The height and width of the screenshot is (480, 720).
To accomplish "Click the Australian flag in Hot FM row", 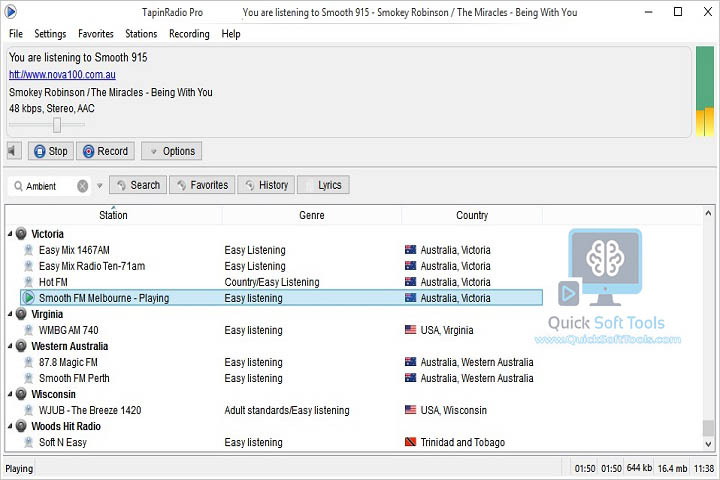I will tap(411, 282).
